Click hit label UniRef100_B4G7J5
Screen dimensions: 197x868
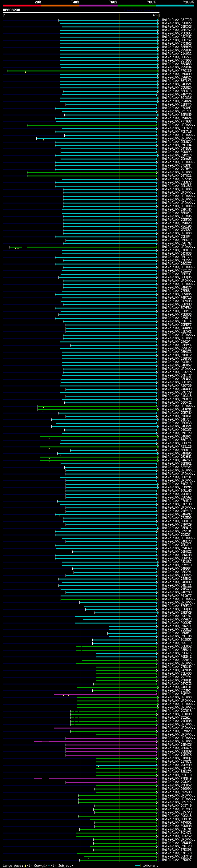click(177, 484)
